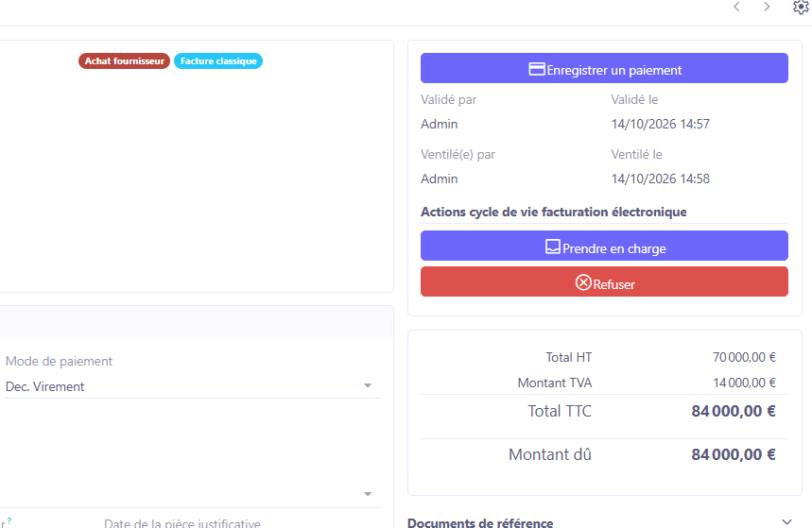This screenshot has width=812, height=528.
Task: Click the green help question mark
Action: pos(9,520)
